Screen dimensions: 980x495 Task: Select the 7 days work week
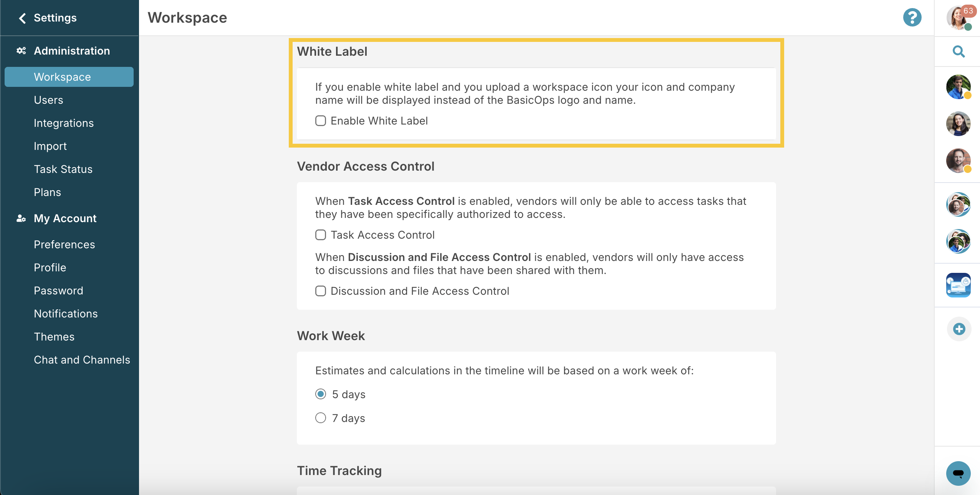point(321,418)
